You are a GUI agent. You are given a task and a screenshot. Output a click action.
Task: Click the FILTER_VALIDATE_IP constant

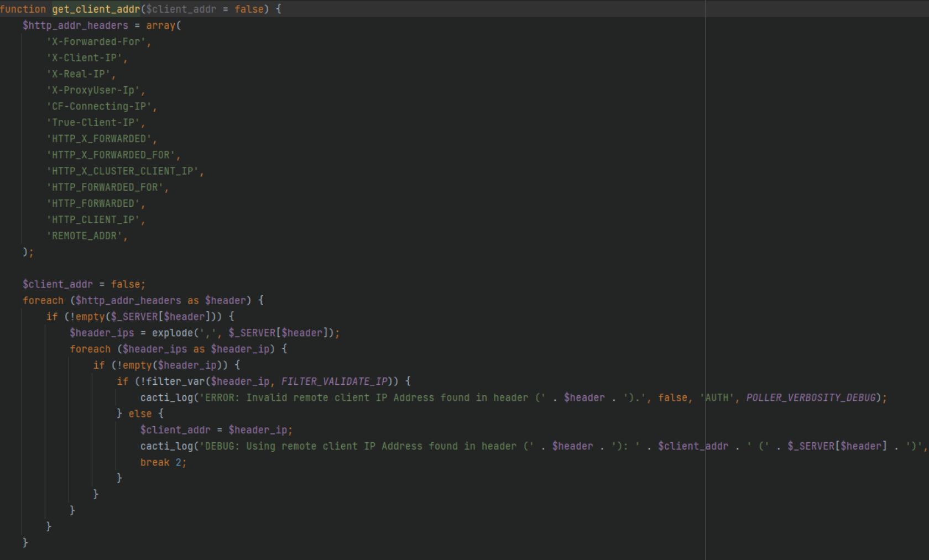[x=334, y=381]
